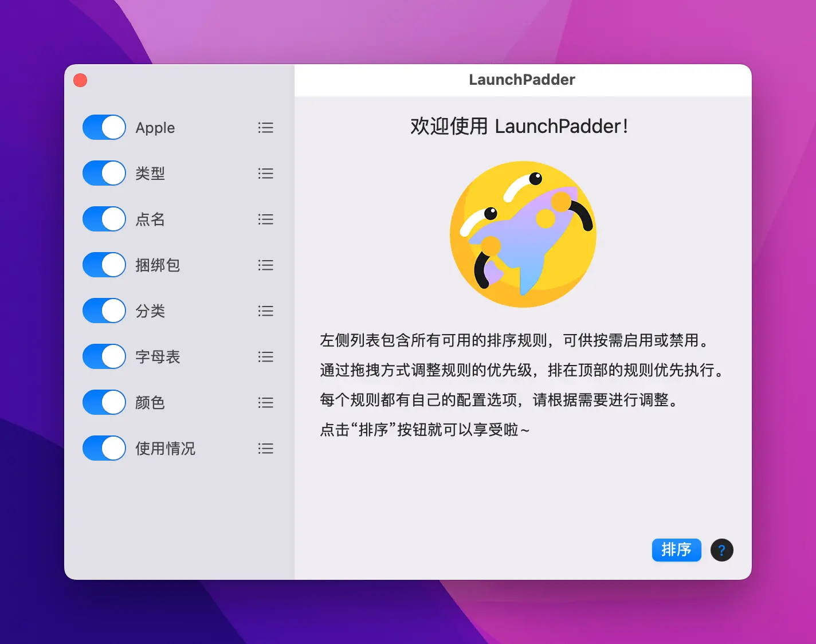
Task: Select the 字母表 rule label
Action: click(158, 357)
